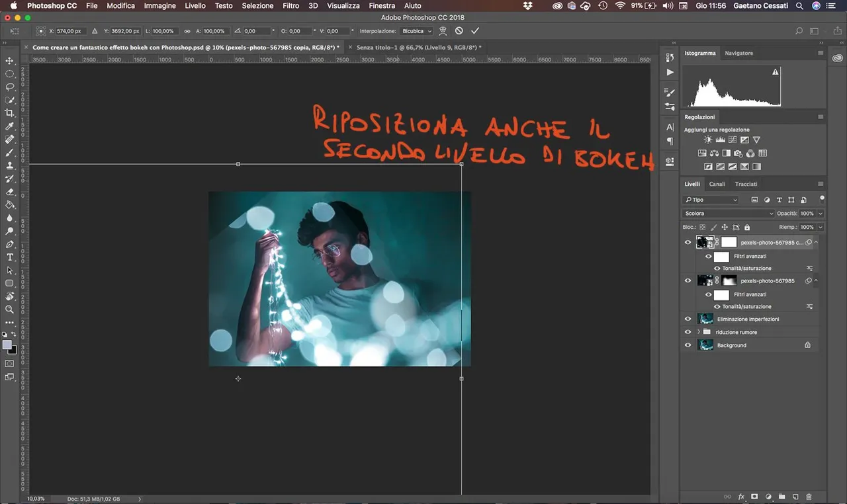Cancel the transform in options bar
Viewport: 847px width, 504px height.
(459, 31)
